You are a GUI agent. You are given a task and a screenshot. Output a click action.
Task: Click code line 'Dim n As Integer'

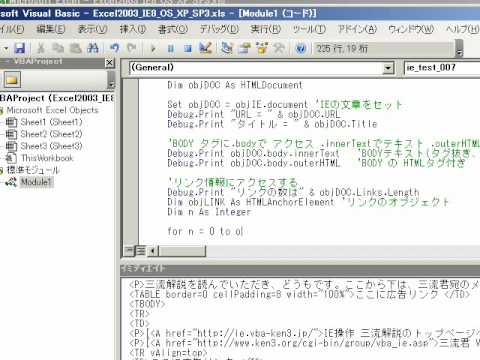click(209, 212)
